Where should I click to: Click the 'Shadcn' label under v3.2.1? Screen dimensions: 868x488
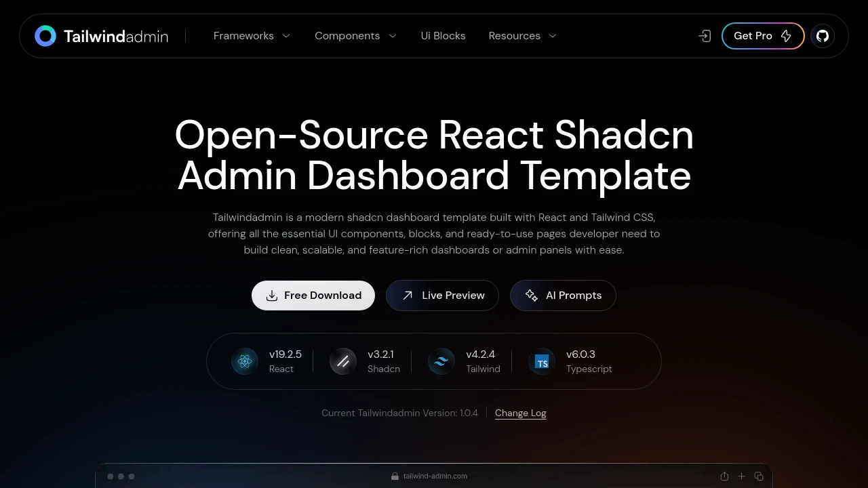tap(384, 369)
